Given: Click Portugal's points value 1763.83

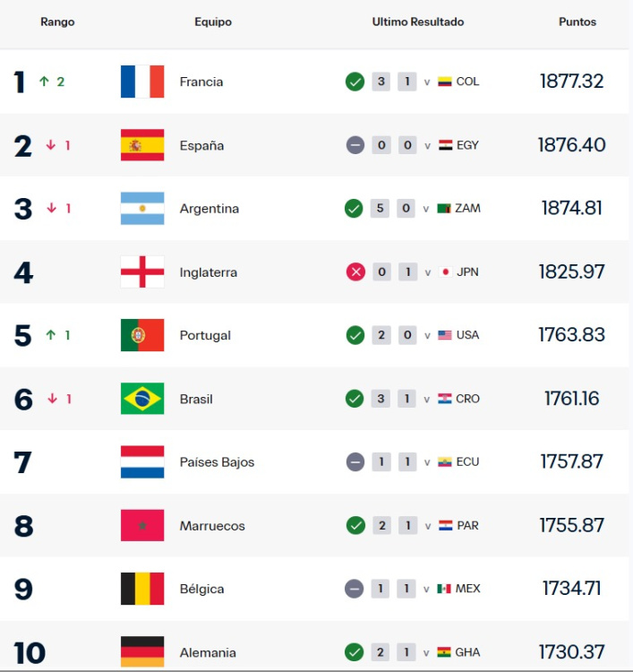Looking at the screenshot, I should pyautogui.click(x=571, y=335).
